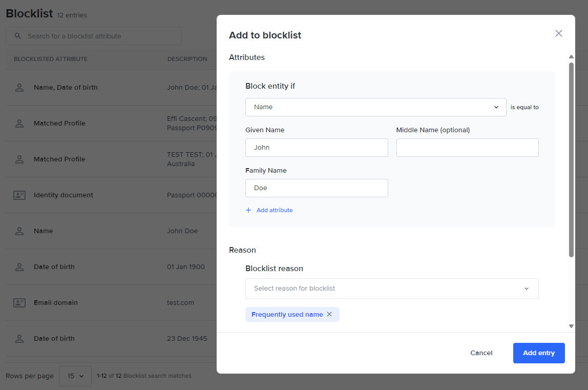The height and width of the screenshot is (390, 588).
Task: Click the Add entry button
Action: click(x=538, y=353)
